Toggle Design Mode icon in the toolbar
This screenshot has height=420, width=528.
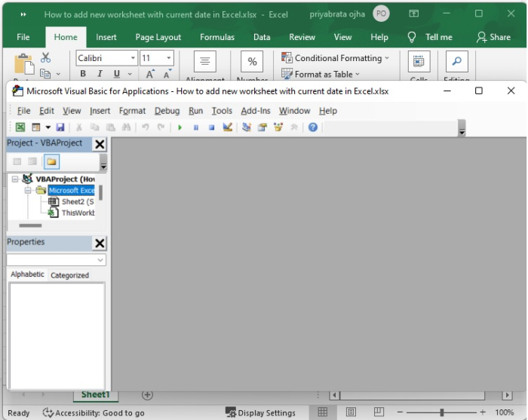coord(227,127)
